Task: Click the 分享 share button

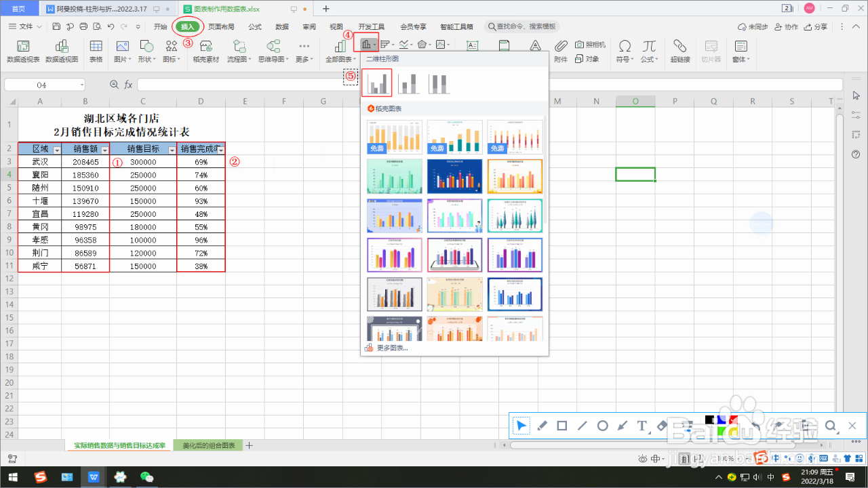Action: (x=816, y=26)
